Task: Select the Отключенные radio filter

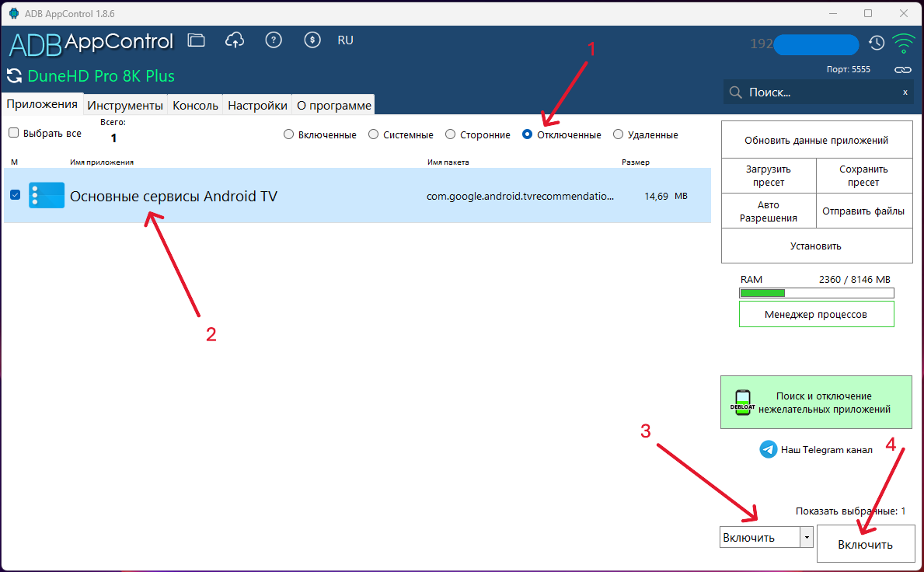Action: [528, 134]
